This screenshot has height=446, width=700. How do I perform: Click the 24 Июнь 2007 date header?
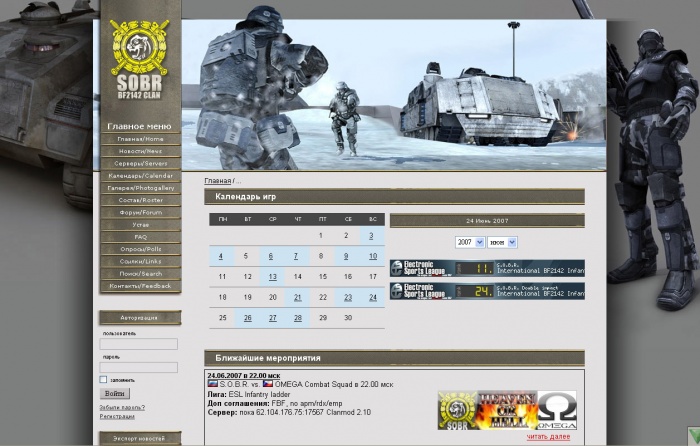coord(487,221)
